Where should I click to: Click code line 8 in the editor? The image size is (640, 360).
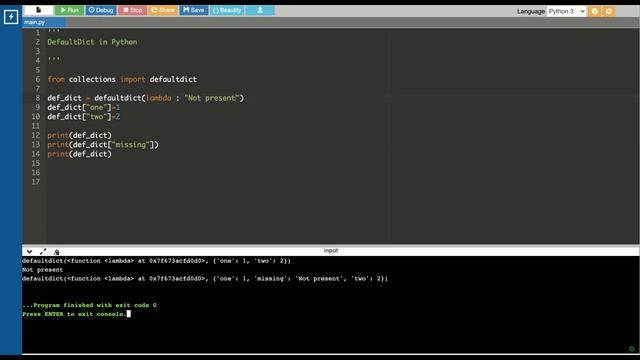145,98
